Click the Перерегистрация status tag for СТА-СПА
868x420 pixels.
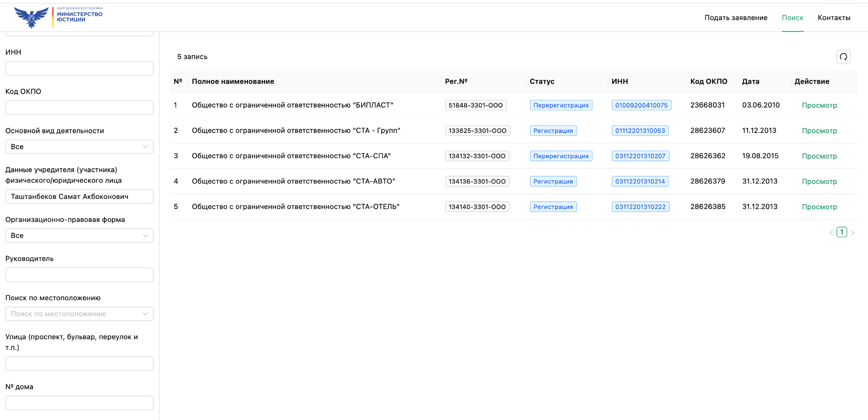pos(561,156)
